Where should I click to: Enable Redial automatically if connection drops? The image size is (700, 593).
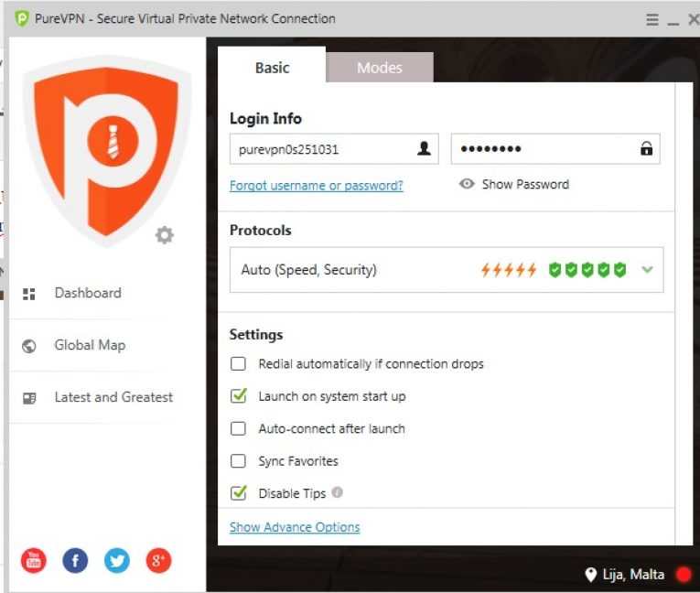(x=239, y=363)
